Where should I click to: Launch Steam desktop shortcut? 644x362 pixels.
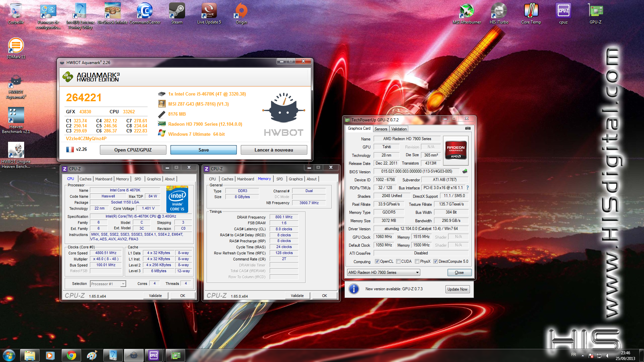click(177, 13)
